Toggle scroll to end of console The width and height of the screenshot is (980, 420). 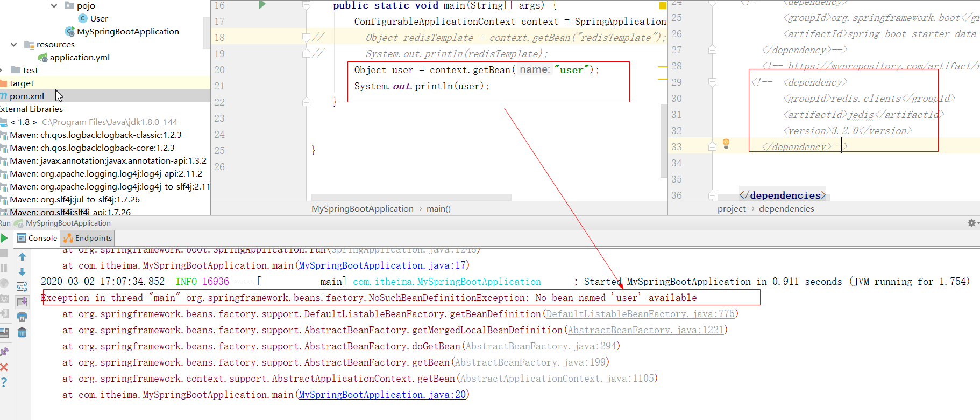pyautogui.click(x=22, y=302)
